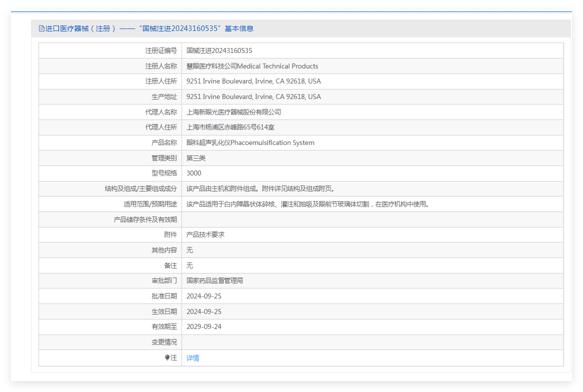
Task: Click the 注册证编号 label
Action: click(161, 50)
